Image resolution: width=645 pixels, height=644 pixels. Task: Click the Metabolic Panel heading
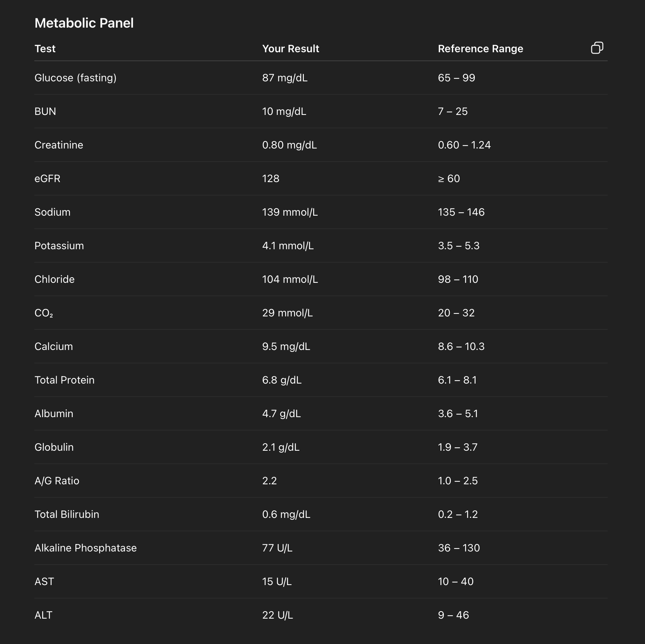(84, 23)
